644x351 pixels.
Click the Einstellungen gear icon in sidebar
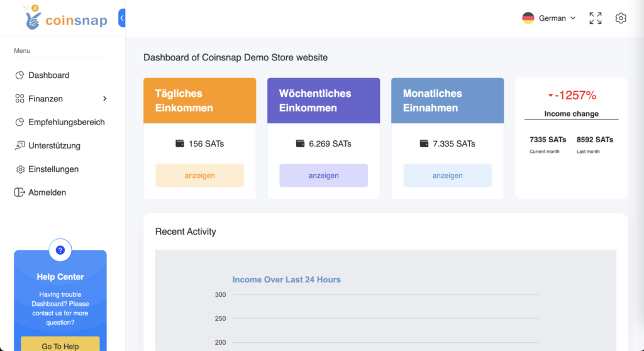point(19,169)
